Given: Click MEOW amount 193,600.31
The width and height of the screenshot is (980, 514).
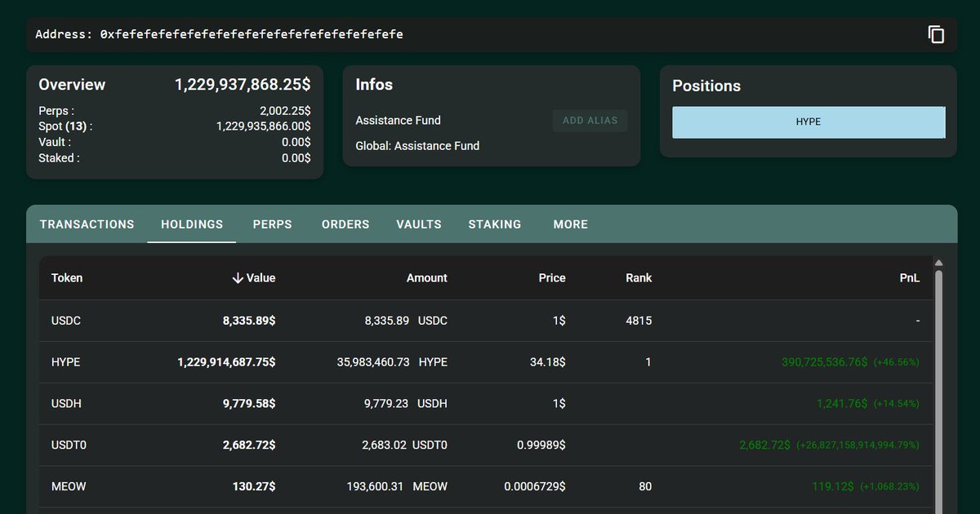Looking at the screenshot, I should point(376,486).
